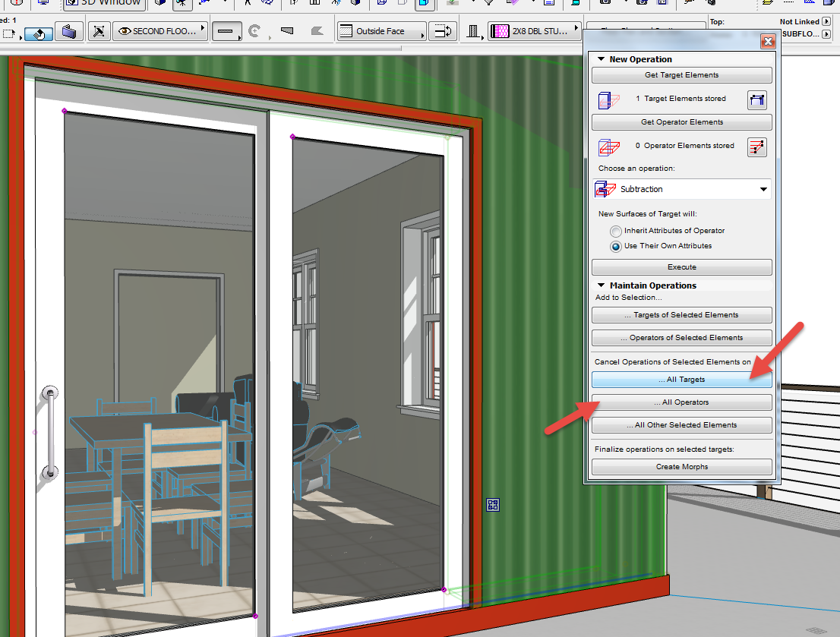This screenshot has height=637, width=840.
Task: Click the 2X8 DBL STUD composite swatch
Action: pos(502,31)
